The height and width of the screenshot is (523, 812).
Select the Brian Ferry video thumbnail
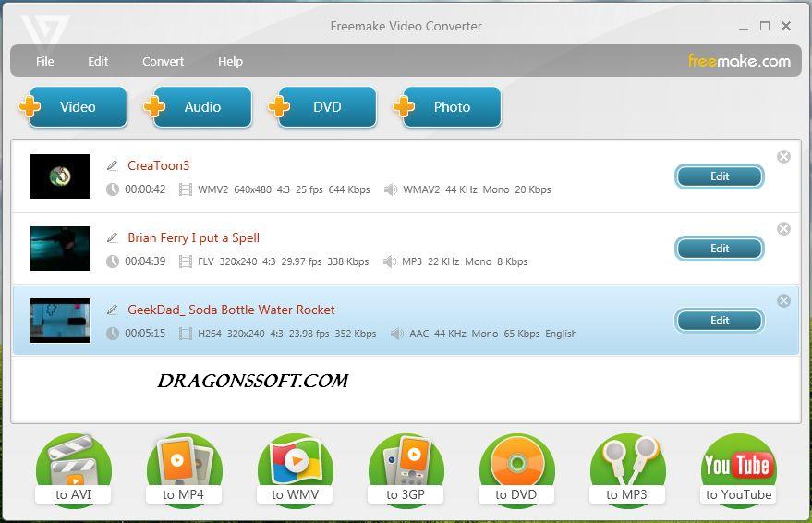[x=60, y=249]
